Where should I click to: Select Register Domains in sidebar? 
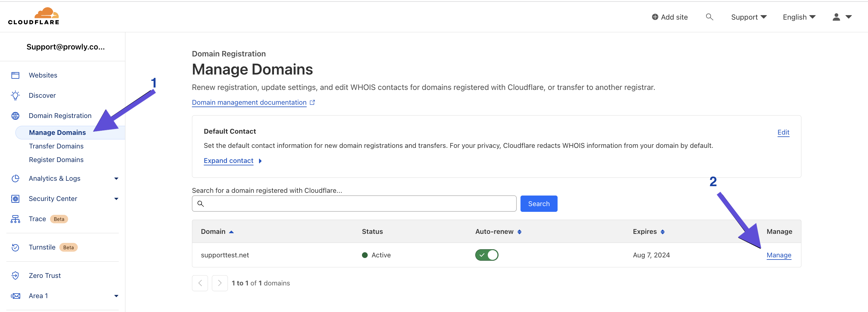[x=56, y=160]
